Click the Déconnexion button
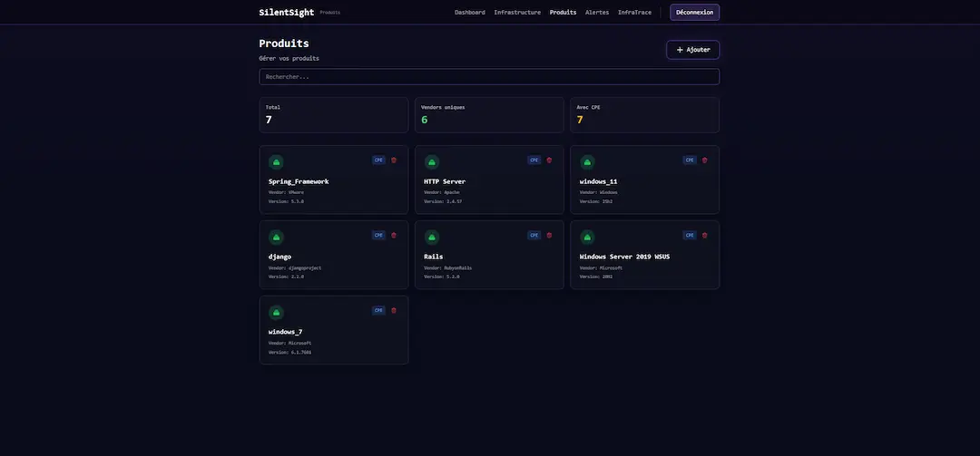980x456 pixels. pos(694,13)
